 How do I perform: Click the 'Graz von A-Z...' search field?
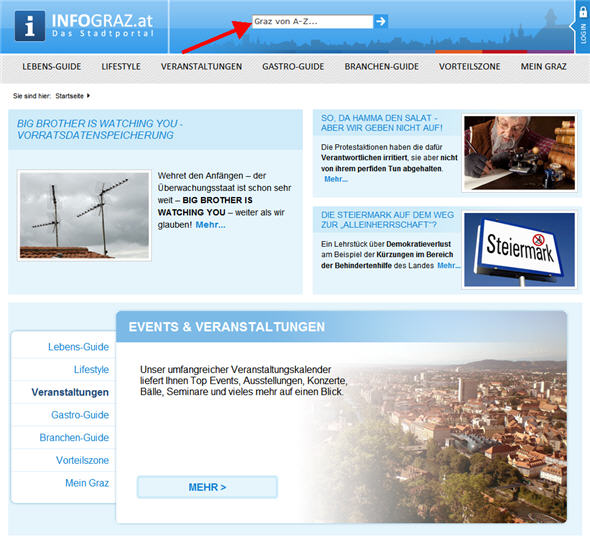(312, 21)
